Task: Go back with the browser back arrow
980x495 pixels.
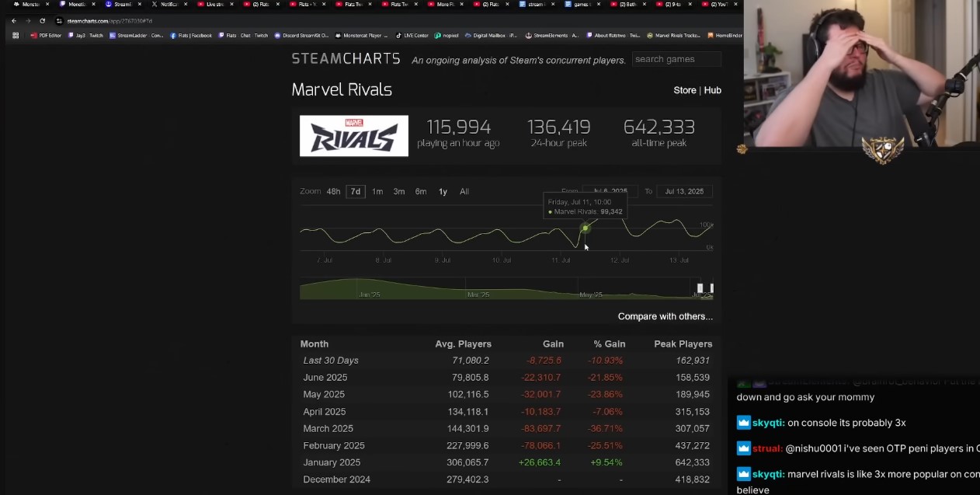Action: pyautogui.click(x=13, y=21)
